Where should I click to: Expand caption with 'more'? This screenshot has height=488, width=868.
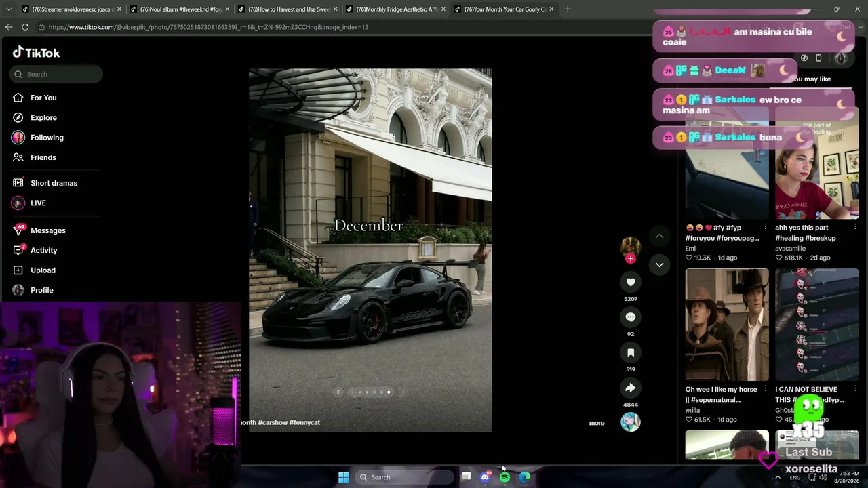pyautogui.click(x=597, y=423)
